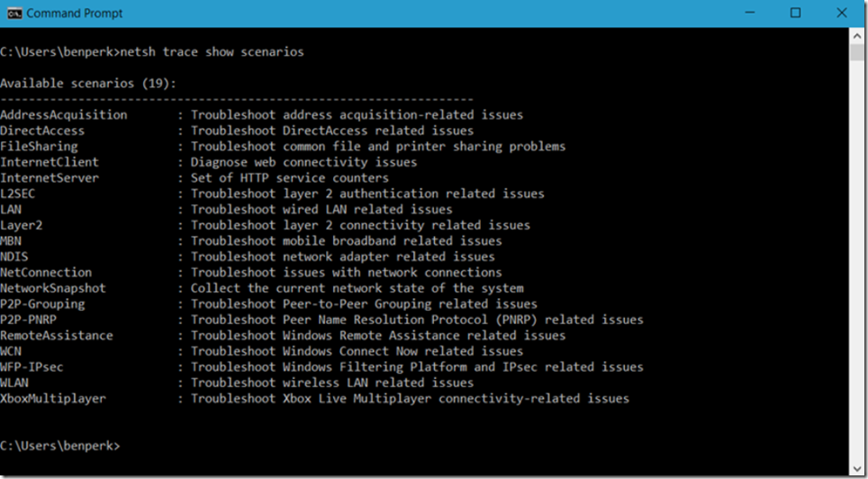
Task: Click the Command Prompt title text
Action: pos(75,13)
